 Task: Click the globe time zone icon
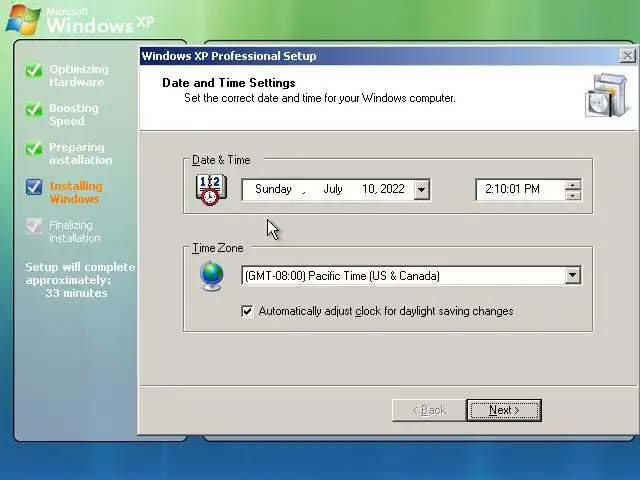pyautogui.click(x=211, y=276)
